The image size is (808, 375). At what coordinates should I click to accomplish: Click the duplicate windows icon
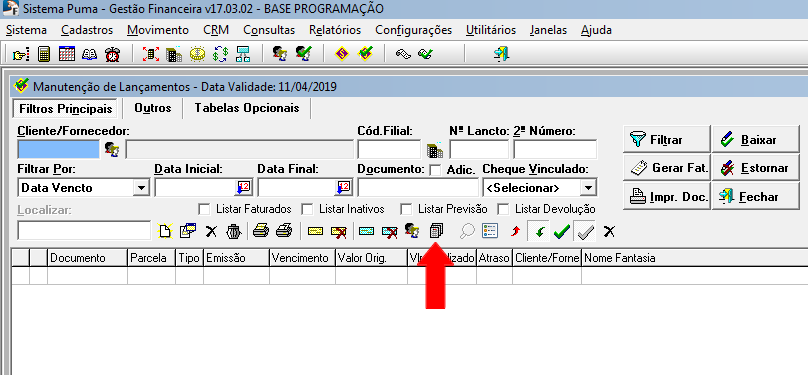point(188,231)
